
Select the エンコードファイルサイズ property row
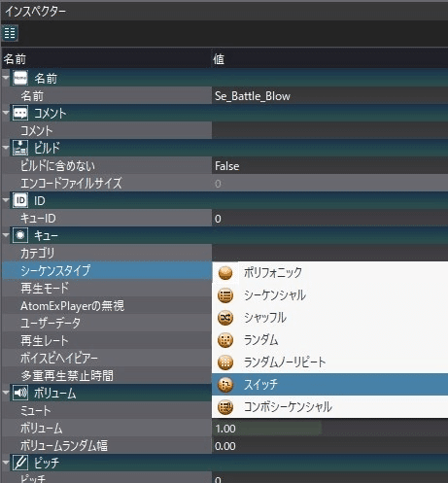(107, 184)
